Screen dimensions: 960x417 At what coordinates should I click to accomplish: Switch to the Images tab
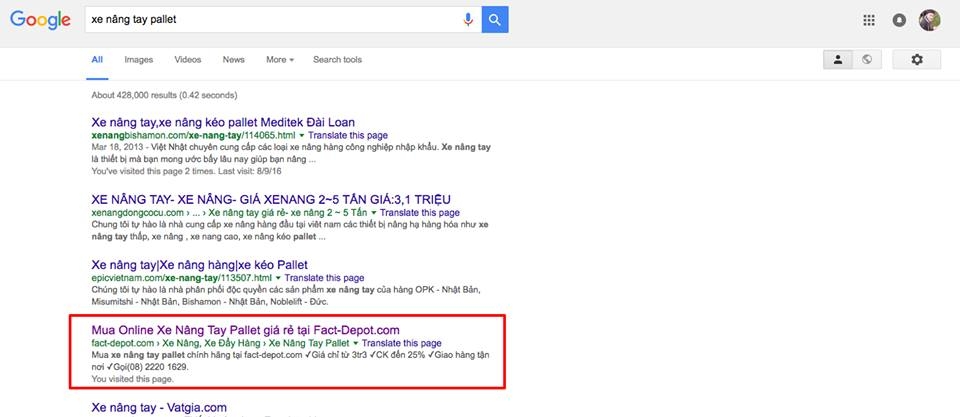138,59
